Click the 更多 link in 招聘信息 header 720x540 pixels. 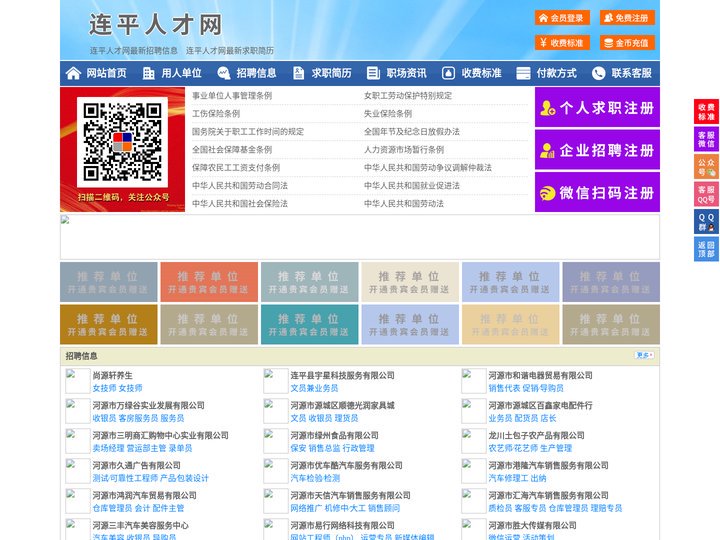click(644, 355)
